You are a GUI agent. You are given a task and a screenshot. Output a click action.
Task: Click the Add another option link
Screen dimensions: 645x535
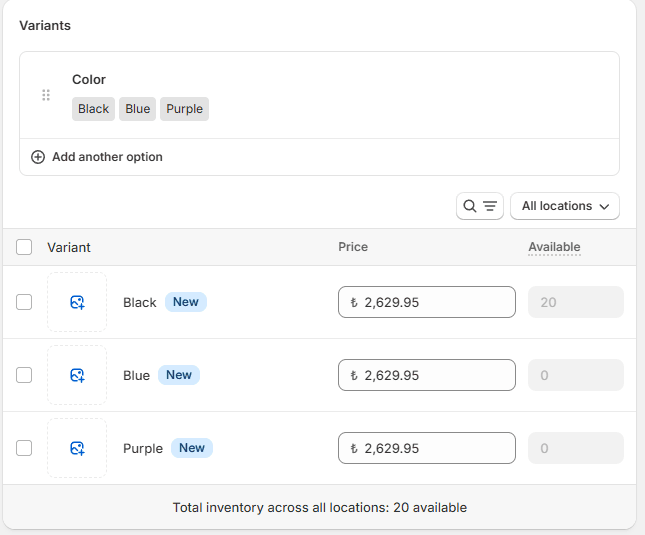(x=107, y=157)
